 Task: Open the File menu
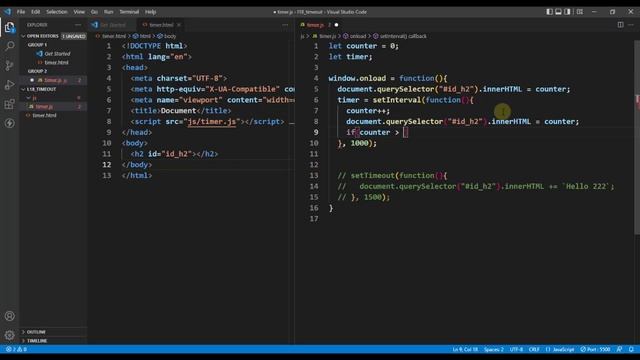pos(21,12)
